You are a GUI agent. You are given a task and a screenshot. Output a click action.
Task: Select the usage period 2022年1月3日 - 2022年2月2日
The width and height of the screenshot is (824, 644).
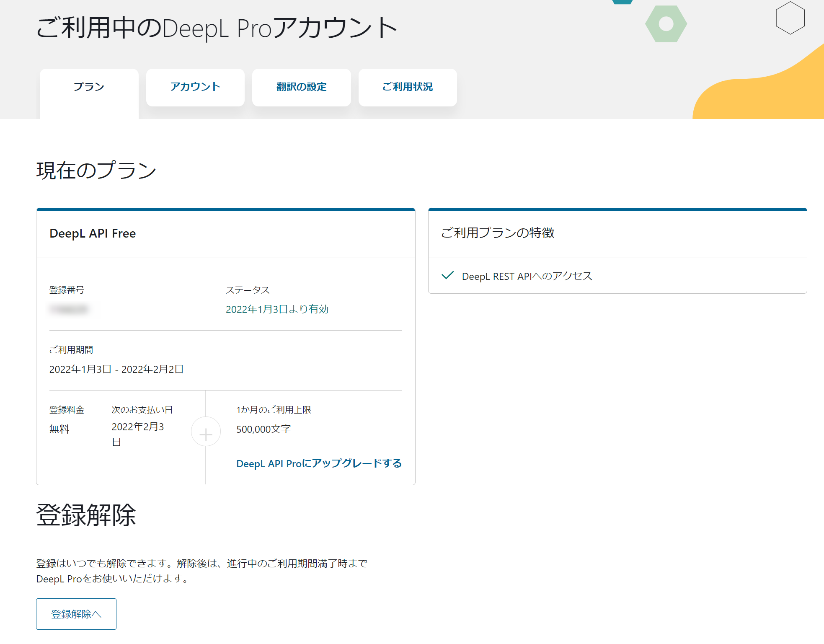116,369
